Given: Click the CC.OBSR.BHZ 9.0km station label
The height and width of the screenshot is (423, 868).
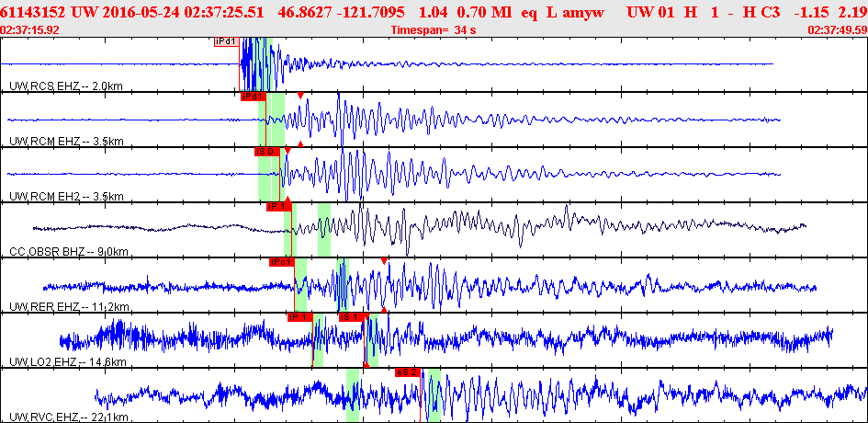Looking at the screenshot, I should click(69, 252).
